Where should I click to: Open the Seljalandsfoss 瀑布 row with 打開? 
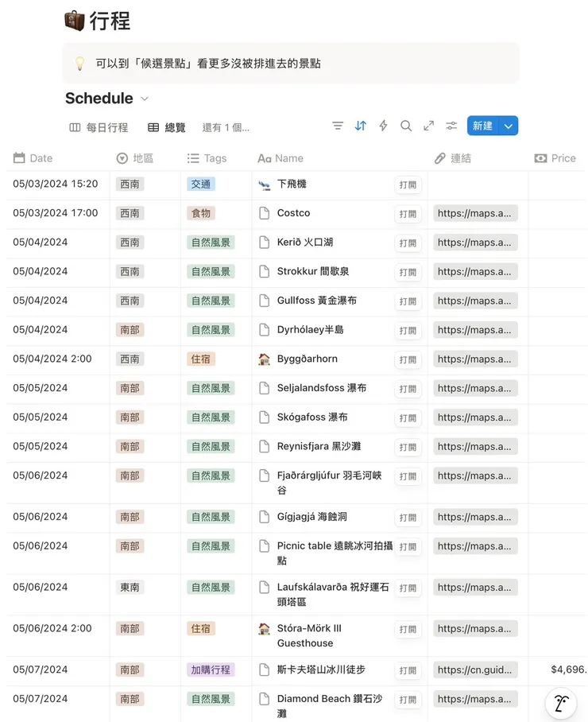408,389
